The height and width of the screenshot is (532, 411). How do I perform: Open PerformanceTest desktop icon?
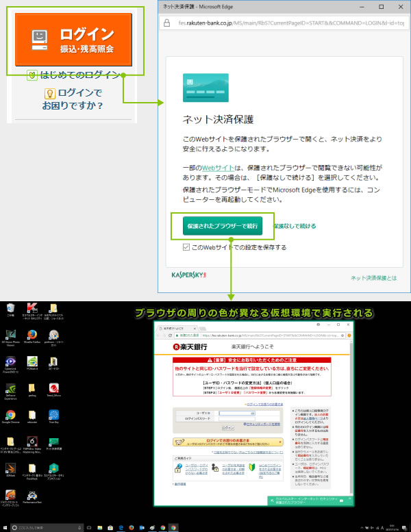tap(32, 496)
